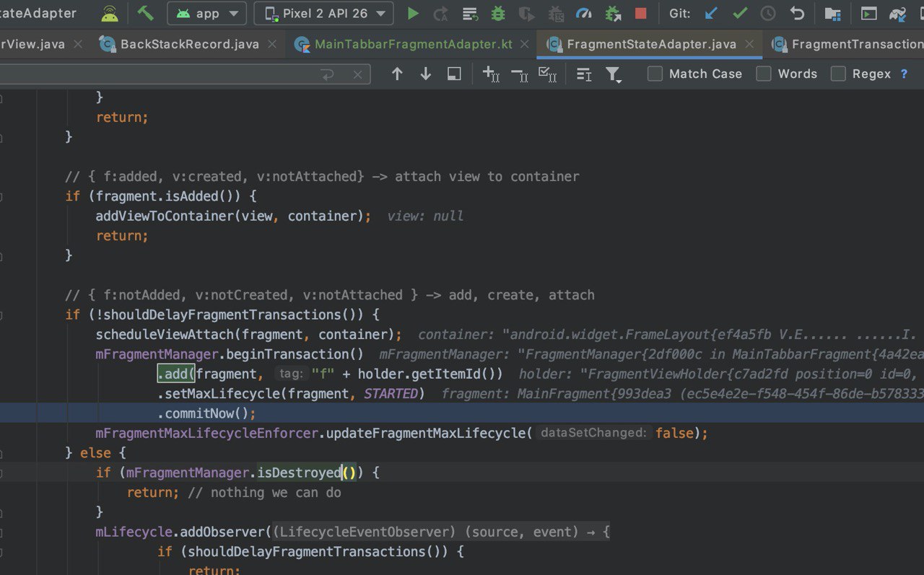Image resolution: width=924 pixels, height=575 pixels.
Task: Enable the Regex checkbox
Action: pos(838,74)
